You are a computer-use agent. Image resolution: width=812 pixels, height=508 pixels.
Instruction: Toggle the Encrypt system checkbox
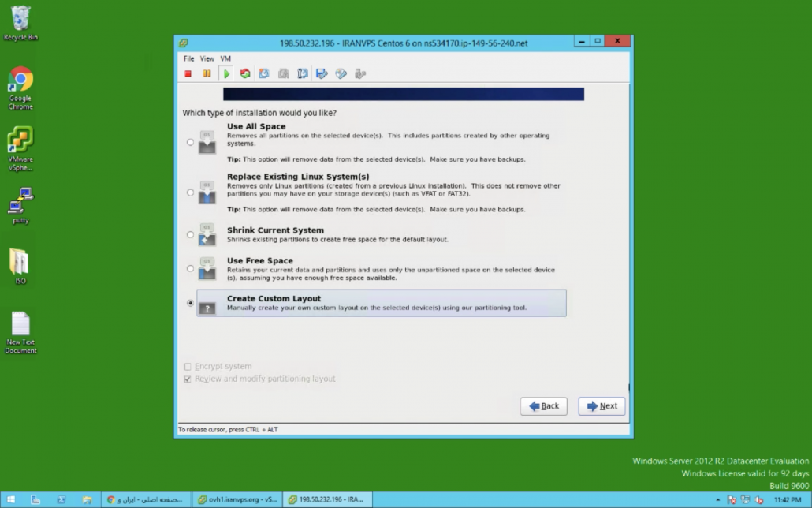pyautogui.click(x=188, y=367)
